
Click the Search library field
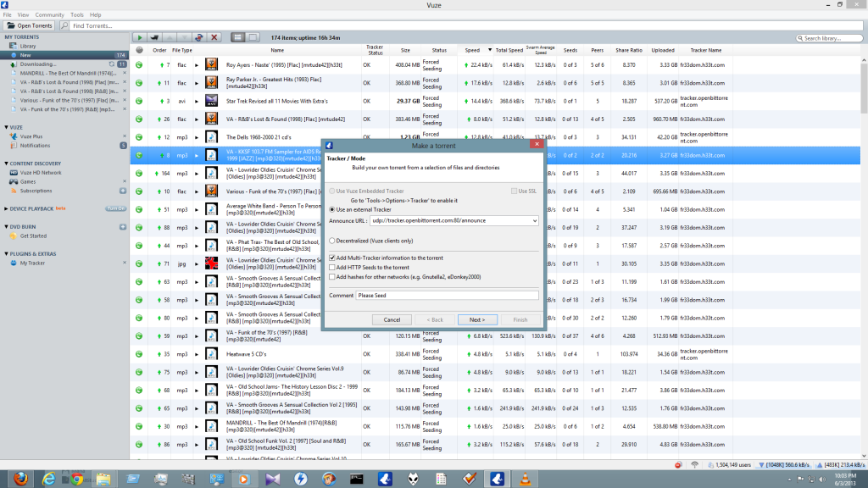pos(829,38)
